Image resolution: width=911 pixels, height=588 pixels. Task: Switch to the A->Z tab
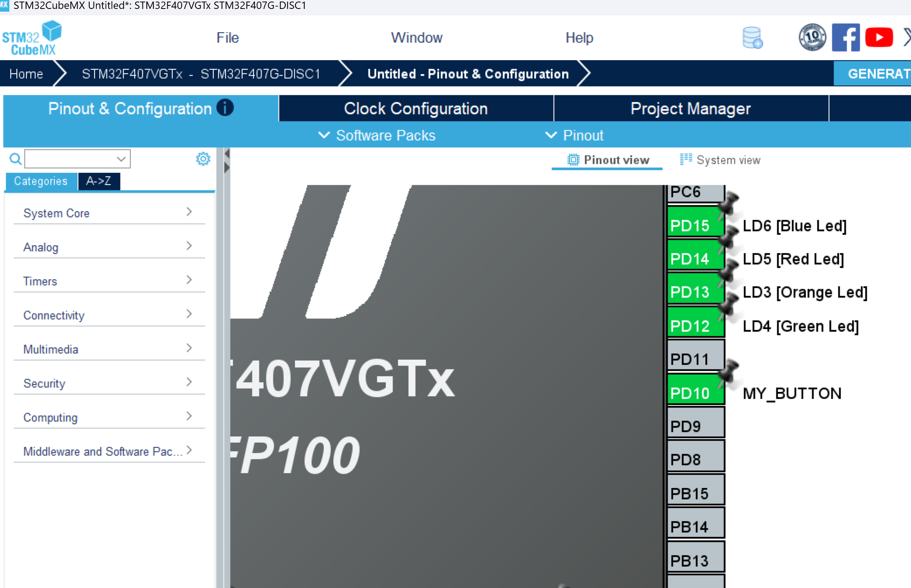tap(99, 181)
